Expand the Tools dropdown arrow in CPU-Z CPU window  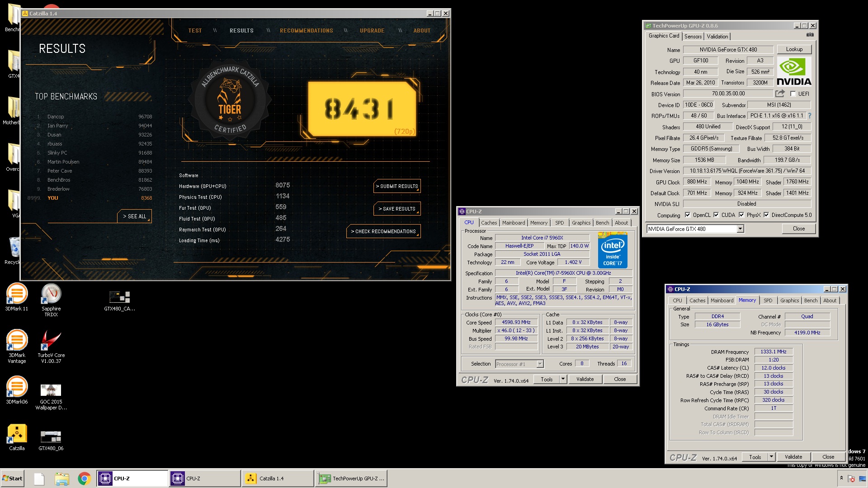(563, 379)
